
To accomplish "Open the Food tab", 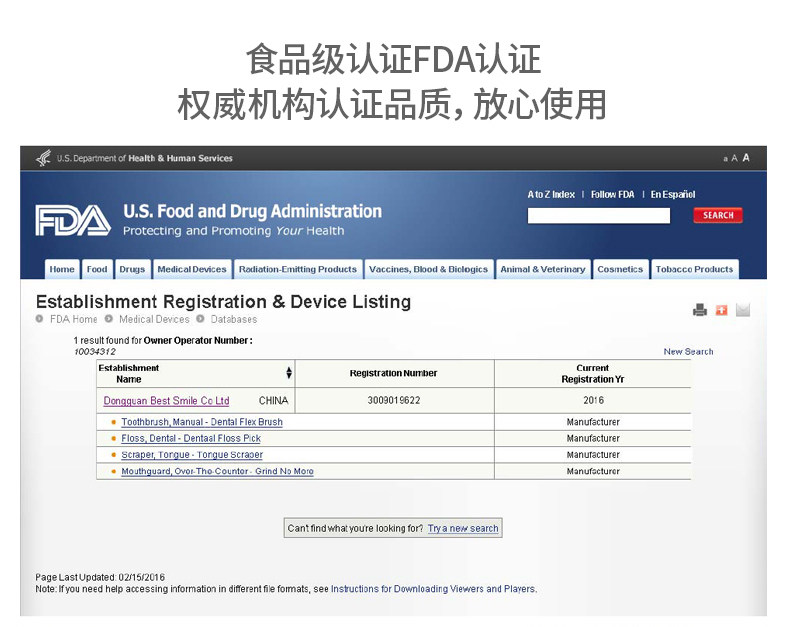I will pos(97,269).
